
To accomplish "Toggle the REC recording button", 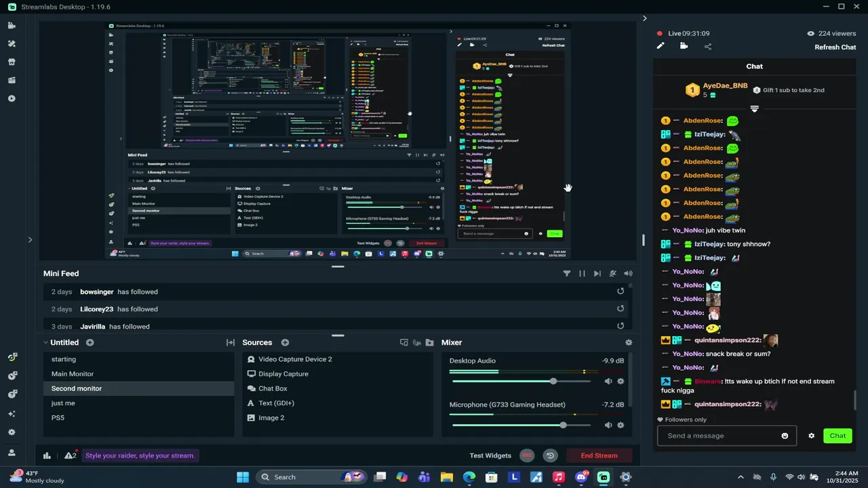I will coord(528,455).
